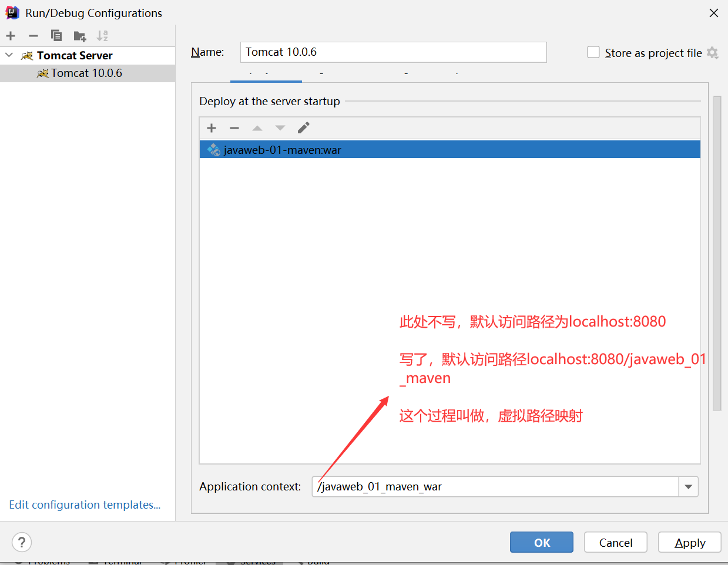This screenshot has height=565, width=728.
Task: Move deployment artifact down
Action: pos(280,128)
